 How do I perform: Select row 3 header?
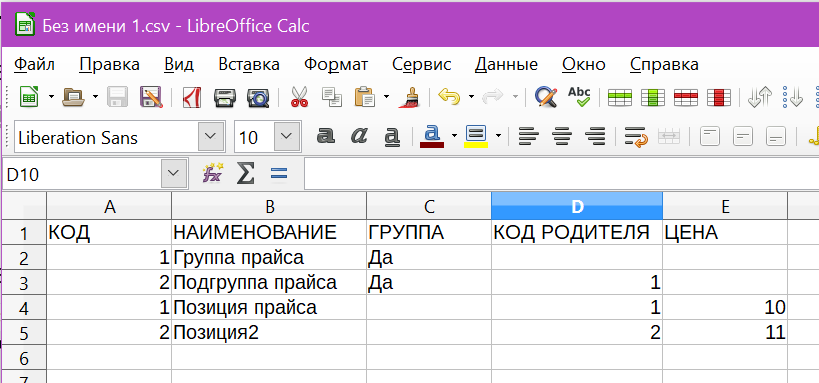pos(24,283)
